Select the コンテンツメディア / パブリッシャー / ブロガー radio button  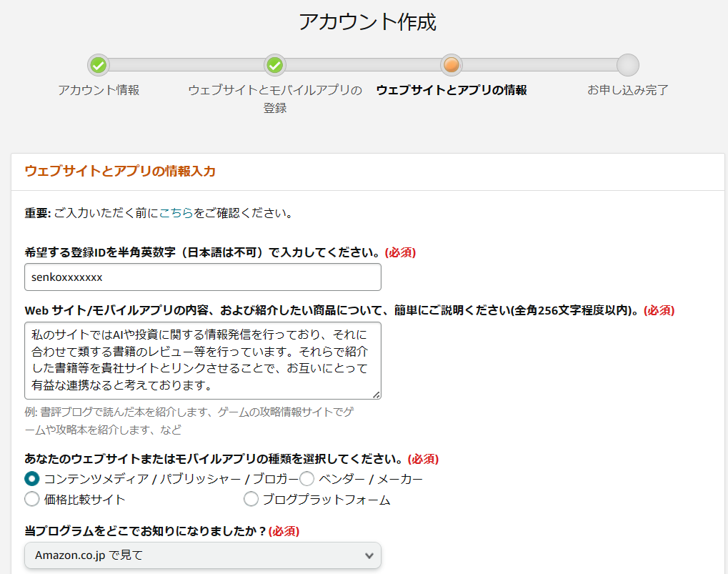point(32,478)
